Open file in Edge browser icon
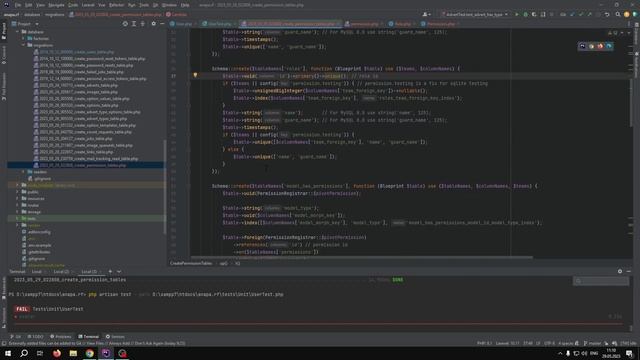This screenshot has height=360, width=640. 609,46
